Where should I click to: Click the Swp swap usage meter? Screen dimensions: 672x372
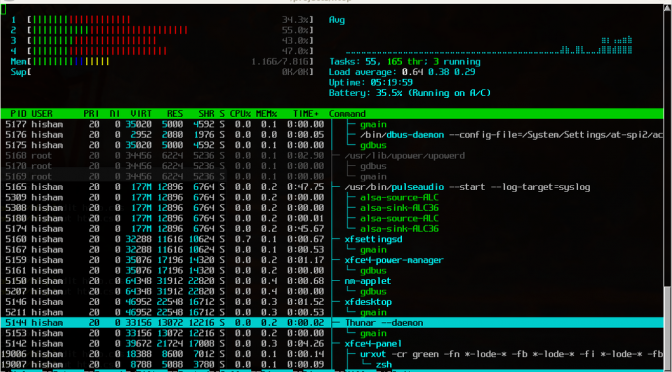tap(162, 72)
